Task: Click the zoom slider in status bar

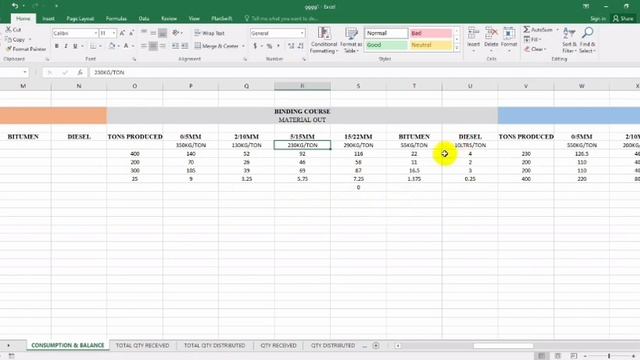Action: coord(609,356)
